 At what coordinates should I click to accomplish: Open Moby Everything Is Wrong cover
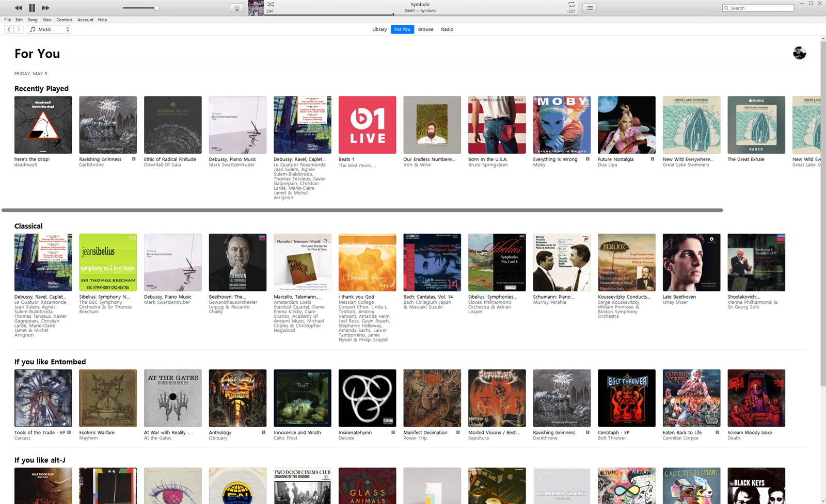click(562, 125)
